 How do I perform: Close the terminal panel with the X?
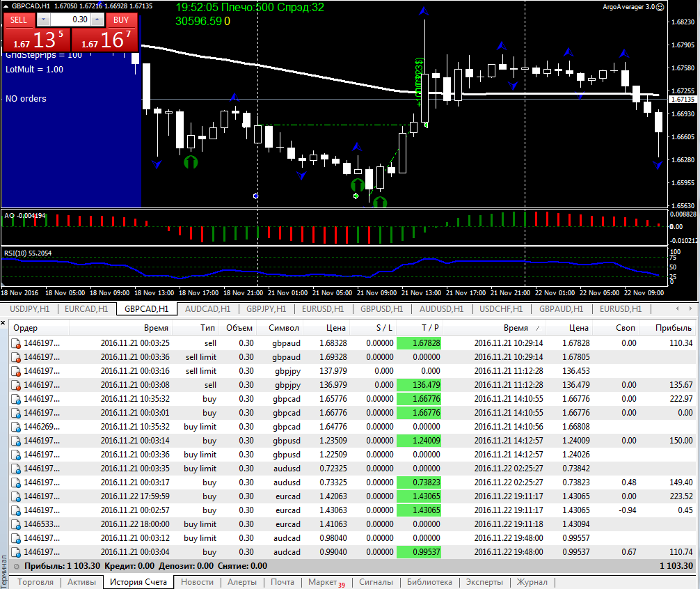tap(3, 322)
